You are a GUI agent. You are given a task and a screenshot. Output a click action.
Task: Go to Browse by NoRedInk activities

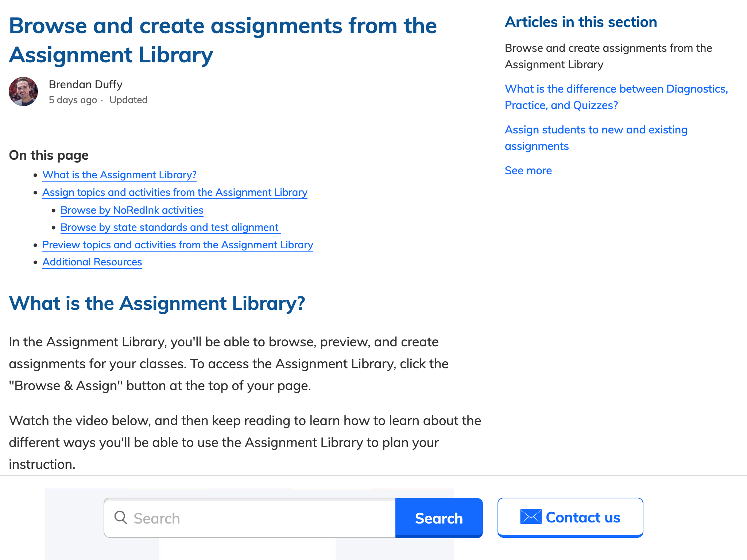click(132, 210)
